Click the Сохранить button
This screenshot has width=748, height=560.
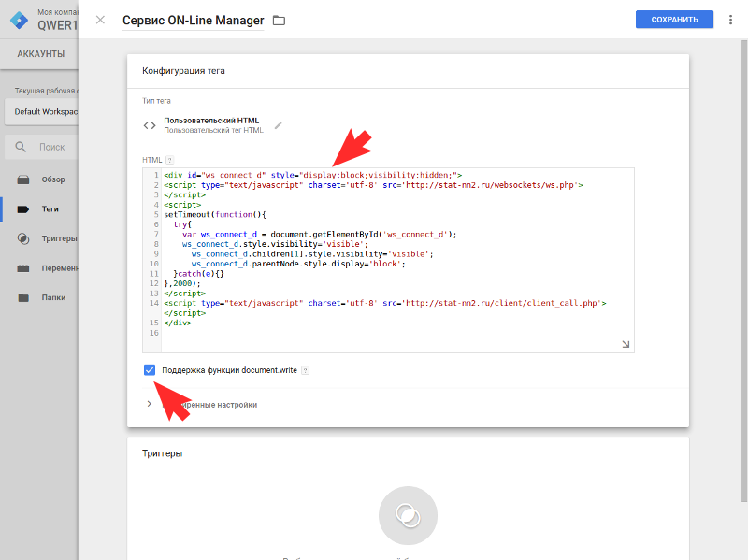674,20
